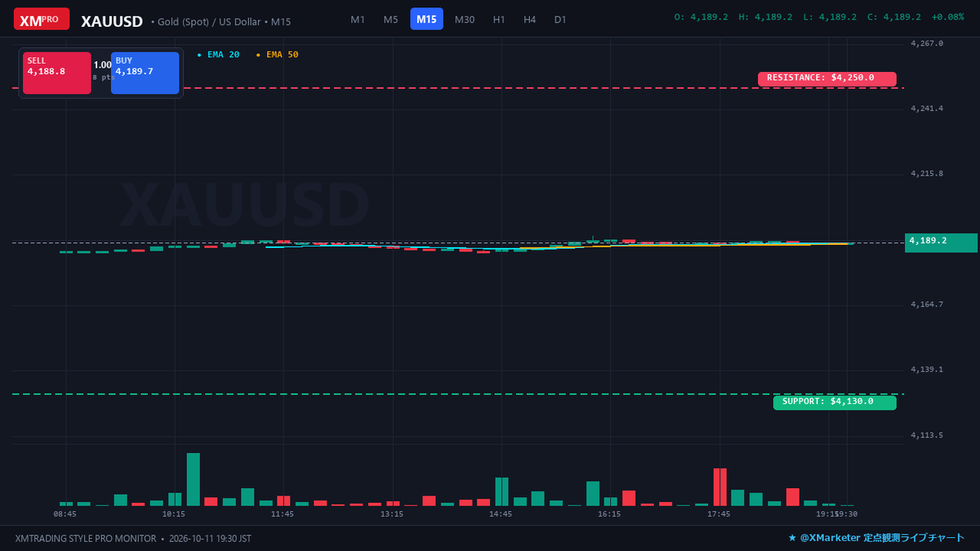
Task: Click the 11:45 time axis label
Action: (283, 514)
